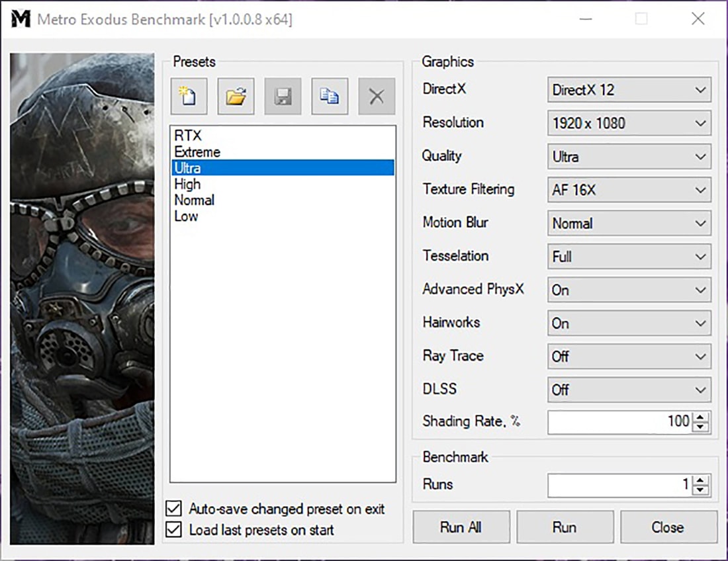Delete preset using the X icon
The image size is (728, 561).
pos(377,97)
